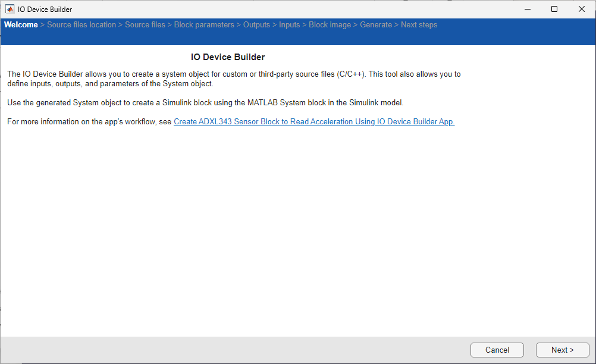This screenshot has width=596, height=364.
Task: Minimize the IO Device Builder window
Action: tap(528, 9)
